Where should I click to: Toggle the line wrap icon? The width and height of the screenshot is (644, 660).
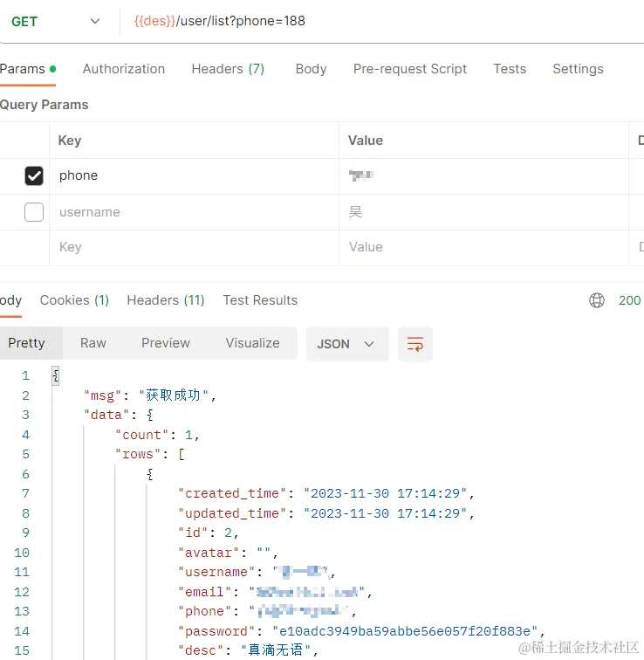pos(415,344)
